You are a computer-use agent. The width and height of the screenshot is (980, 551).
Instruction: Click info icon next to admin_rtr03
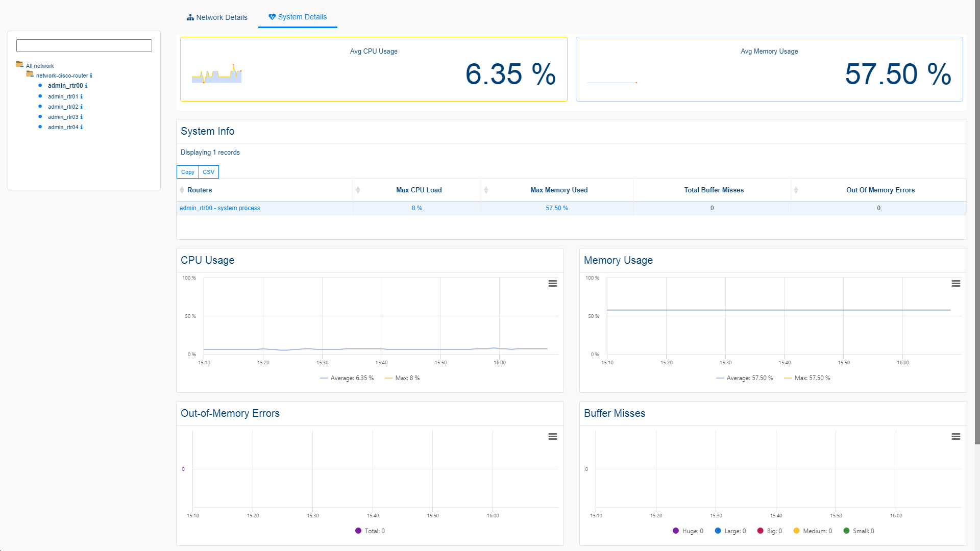(82, 117)
